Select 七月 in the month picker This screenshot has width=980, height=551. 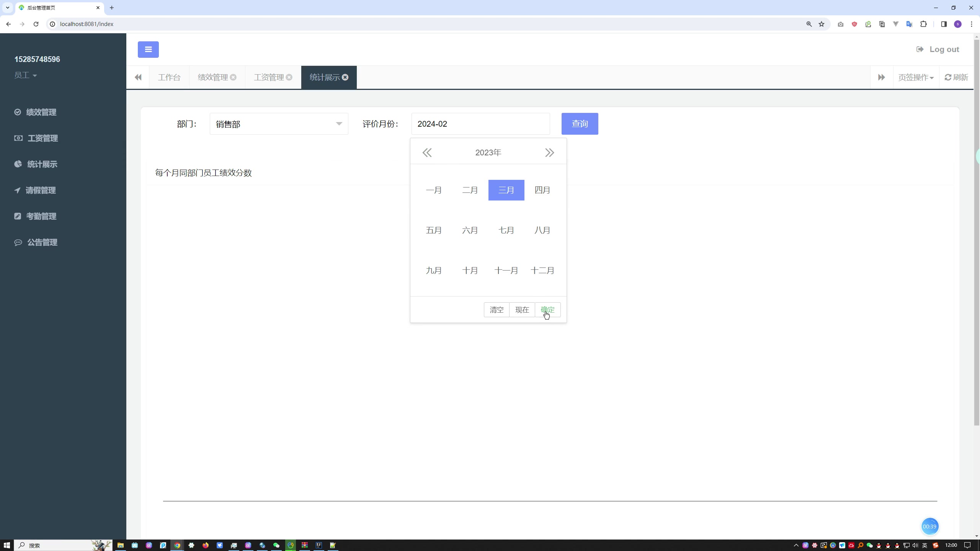506,230
